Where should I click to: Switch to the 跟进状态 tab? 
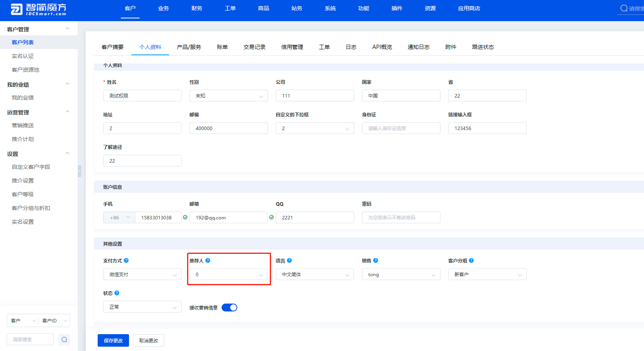(483, 47)
